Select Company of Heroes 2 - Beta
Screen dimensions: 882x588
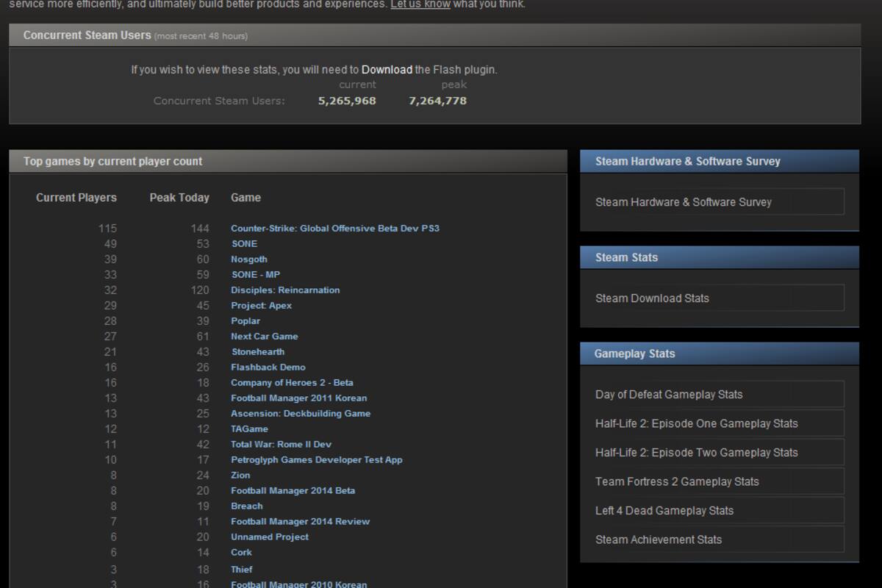click(x=292, y=383)
